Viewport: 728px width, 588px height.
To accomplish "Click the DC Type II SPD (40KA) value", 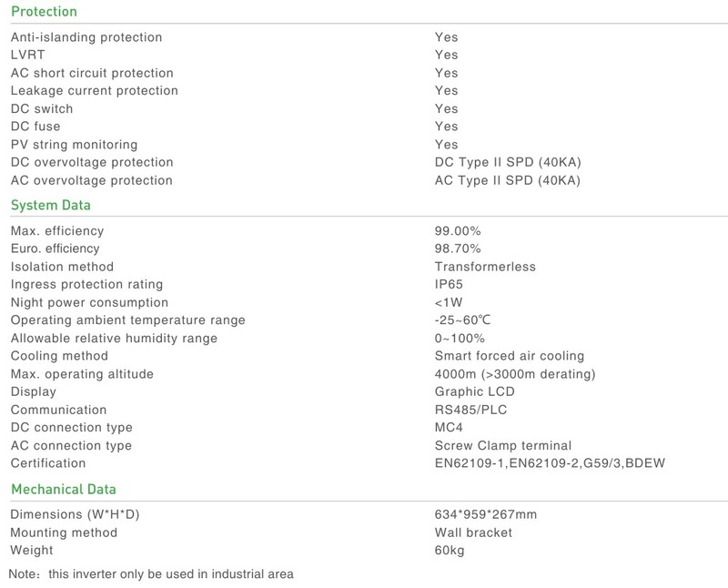I will (x=508, y=163).
